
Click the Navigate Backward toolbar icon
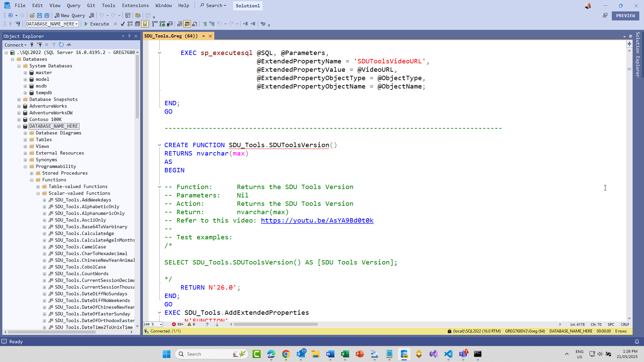coord(10,15)
